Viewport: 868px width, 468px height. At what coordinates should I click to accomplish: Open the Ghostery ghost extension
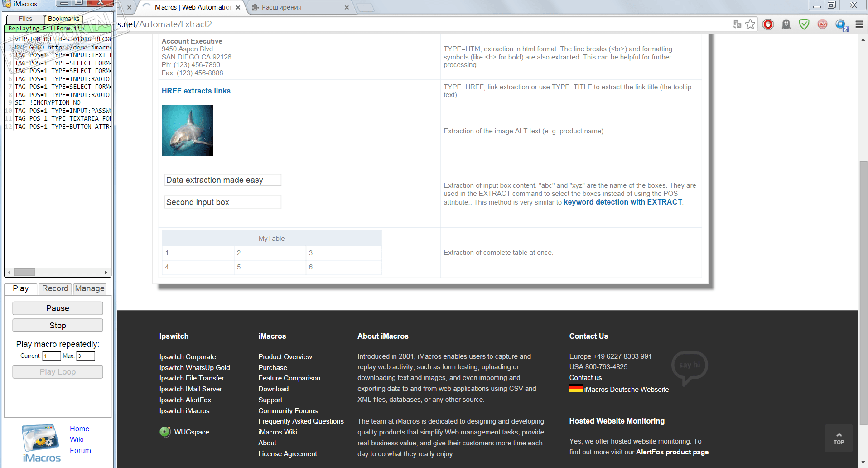pos(786,24)
